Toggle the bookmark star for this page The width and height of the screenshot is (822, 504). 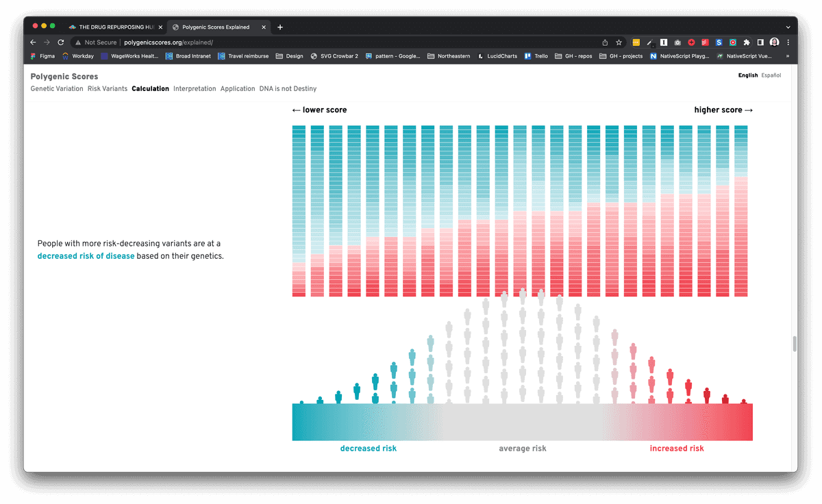pos(619,42)
